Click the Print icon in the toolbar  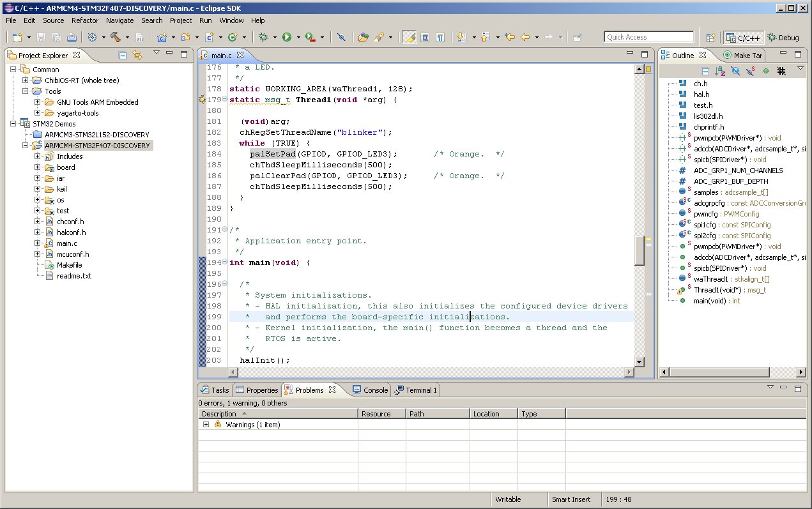(x=72, y=37)
